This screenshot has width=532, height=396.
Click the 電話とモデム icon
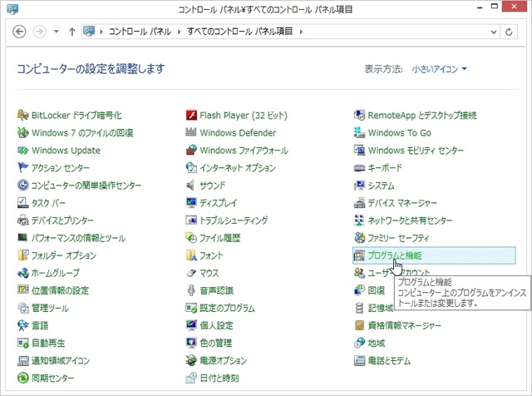[x=359, y=360]
